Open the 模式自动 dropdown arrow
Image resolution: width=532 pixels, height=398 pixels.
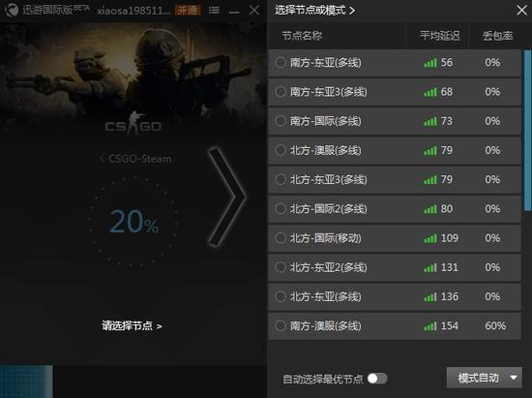click(514, 378)
